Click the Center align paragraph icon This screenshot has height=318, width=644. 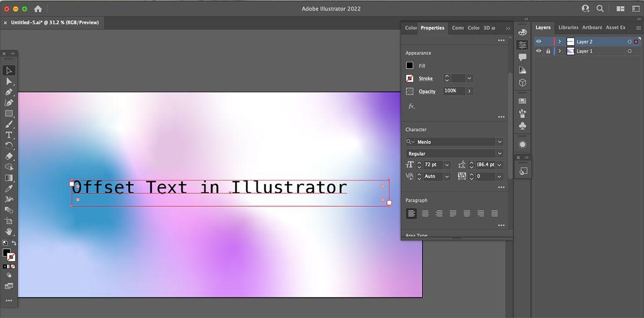tap(425, 213)
